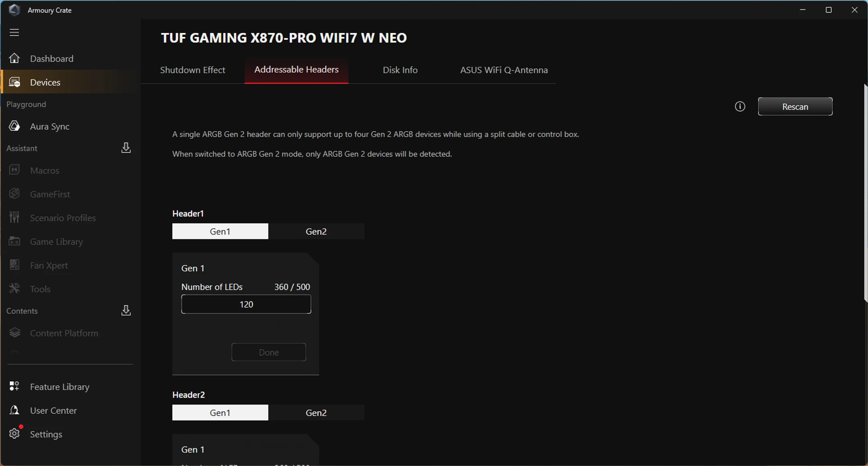Click the Done button under Header1

(x=269, y=352)
